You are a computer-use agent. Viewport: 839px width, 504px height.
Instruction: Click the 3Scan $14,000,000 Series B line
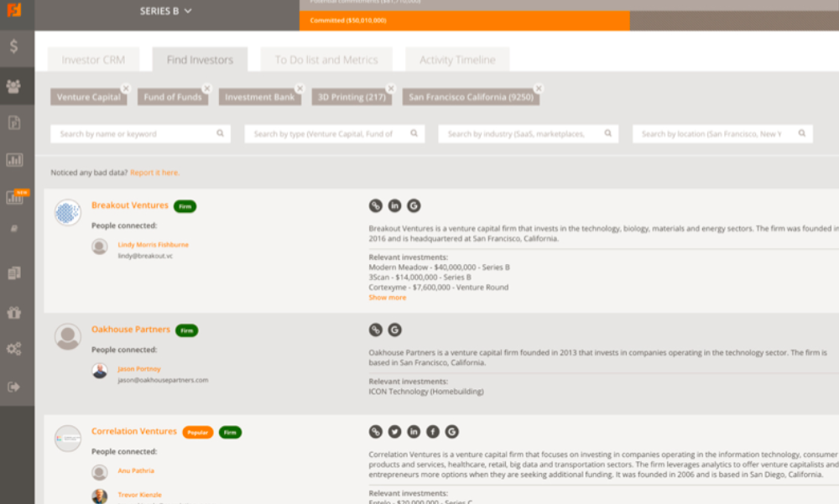click(x=420, y=277)
